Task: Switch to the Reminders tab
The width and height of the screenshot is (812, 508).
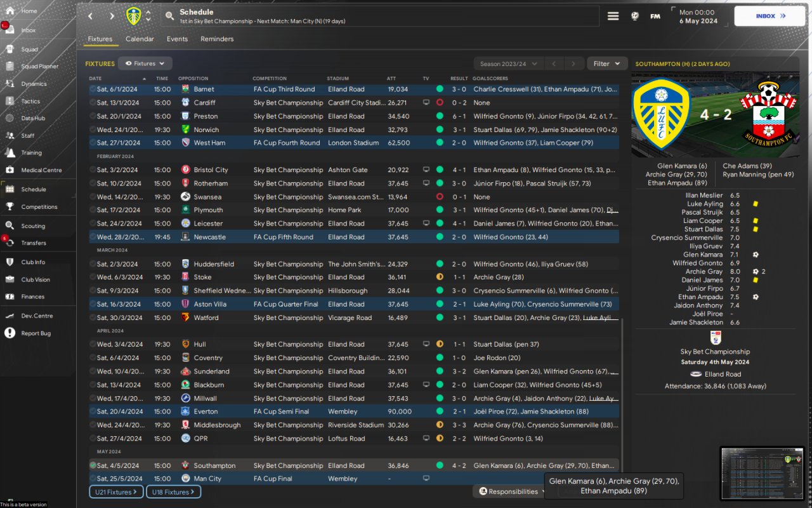Action: pyautogui.click(x=217, y=39)
